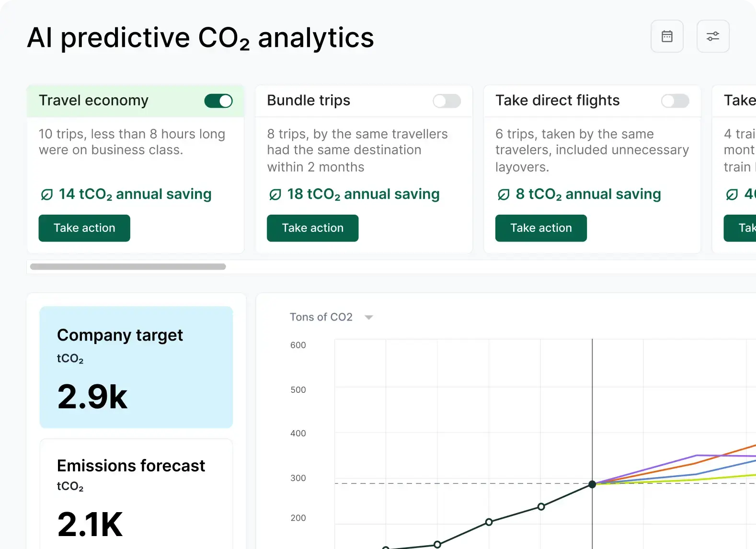Disable the Travel economy toggle
The height and width of the screenshot is (549, 756).
tap(218, 101)
